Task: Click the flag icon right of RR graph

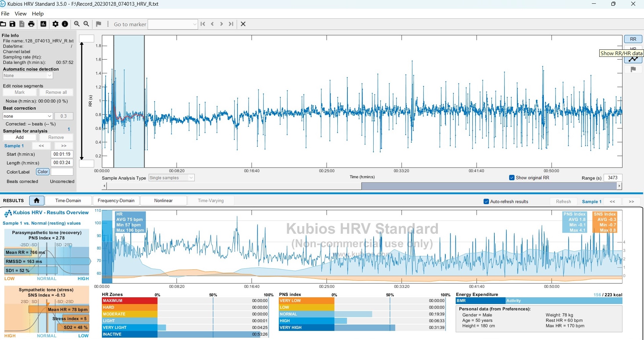Action: [633, 69]
